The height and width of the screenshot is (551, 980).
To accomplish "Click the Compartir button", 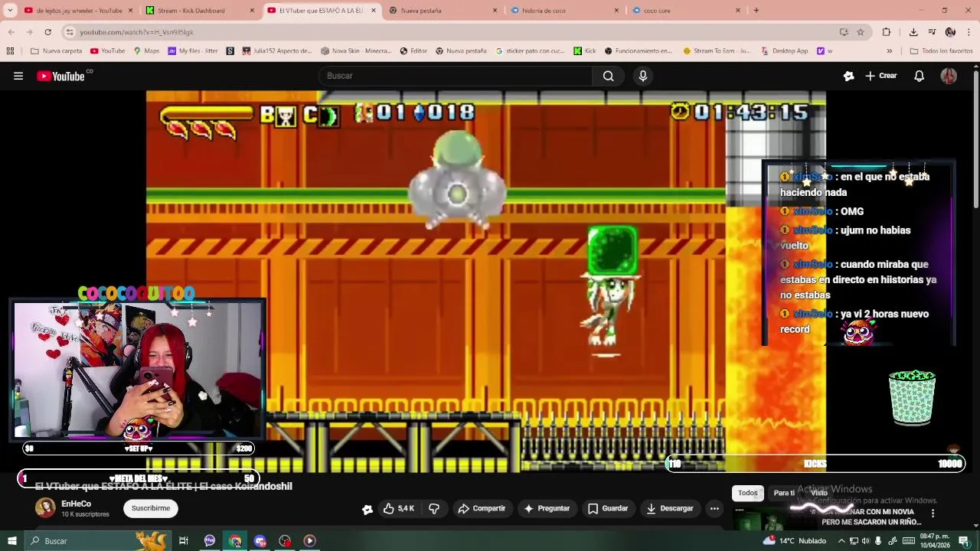I will (x=482, y=508).
